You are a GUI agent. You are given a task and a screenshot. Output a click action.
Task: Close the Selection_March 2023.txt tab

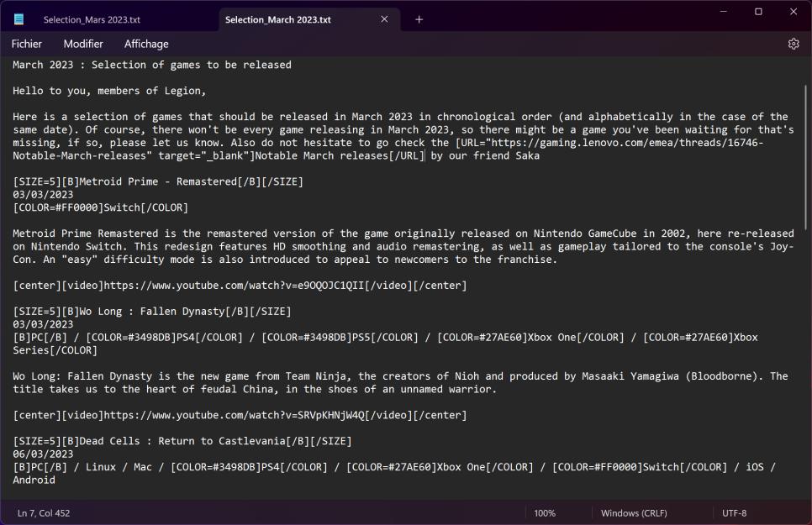click(384, 19)
